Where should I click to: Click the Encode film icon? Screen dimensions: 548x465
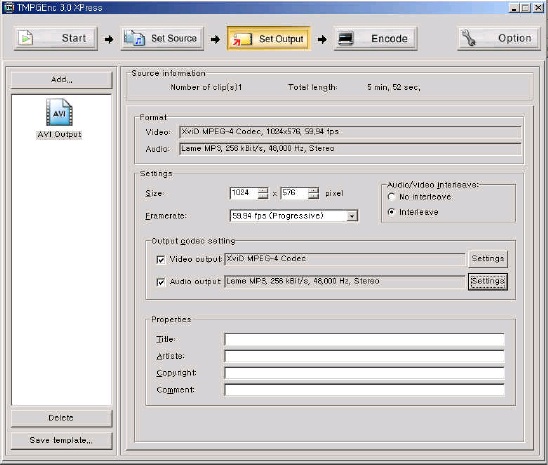point(346,38)
